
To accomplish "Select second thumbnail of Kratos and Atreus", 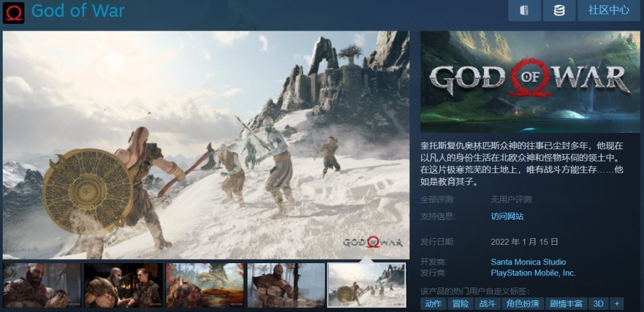I will (123, 286).
